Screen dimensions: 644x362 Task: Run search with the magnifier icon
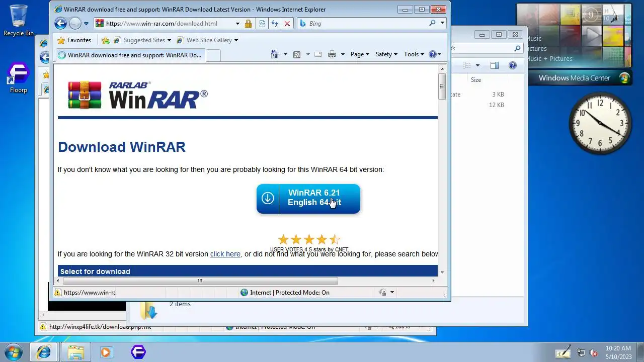pyautogui.click(x=432, y=23)
